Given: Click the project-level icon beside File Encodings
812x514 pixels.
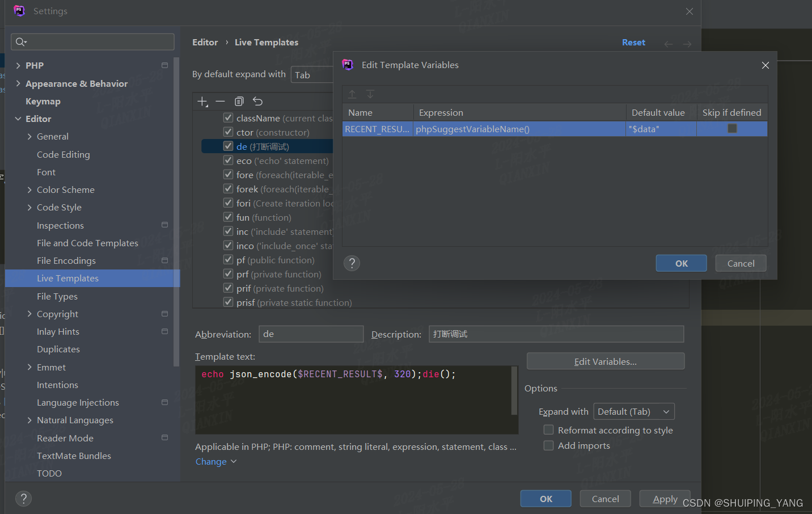Looking at the screenshot, I should click(x=165, y=260).
